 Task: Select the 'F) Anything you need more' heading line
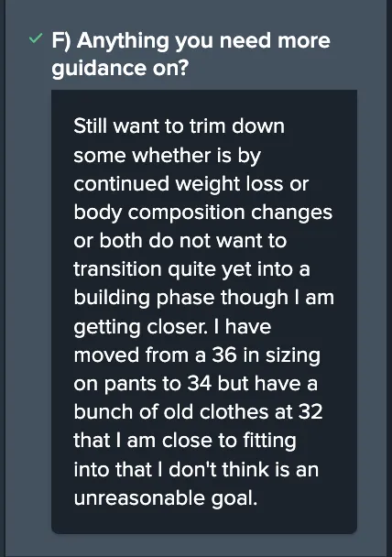(x=191, y=40)
